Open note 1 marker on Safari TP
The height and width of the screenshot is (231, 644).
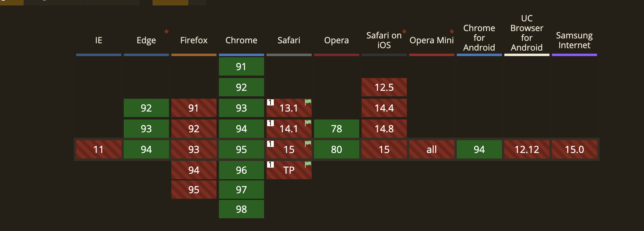click(270, 165)
